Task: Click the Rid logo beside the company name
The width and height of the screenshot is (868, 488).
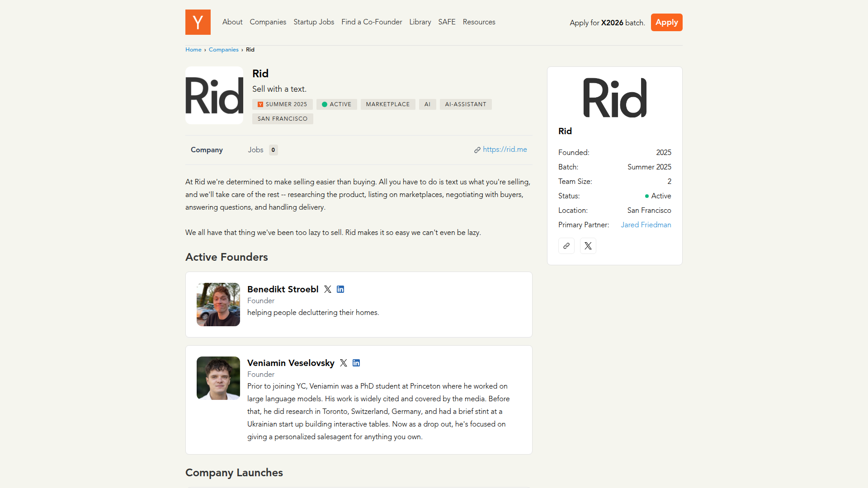Action: click(214, 95)
